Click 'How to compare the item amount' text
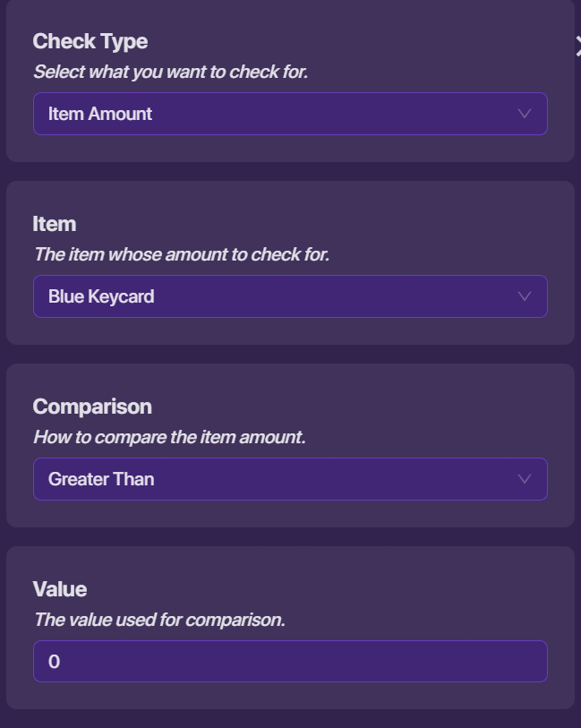The height and width of the screenshot is (728, 581). 169,437
